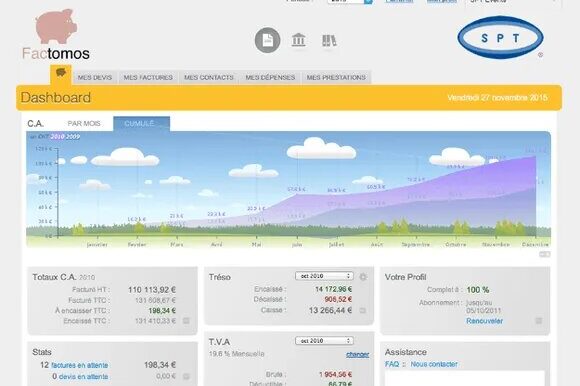Screen dimensions: 580x386
Task: Click the document icon in the top center
Action: [267, 40]
